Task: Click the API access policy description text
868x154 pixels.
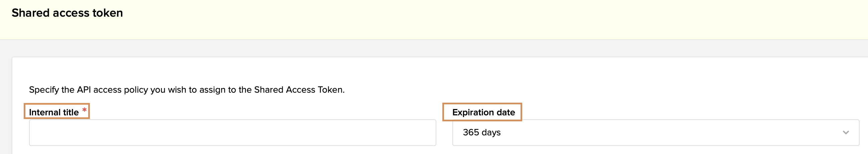Action: 186,90
